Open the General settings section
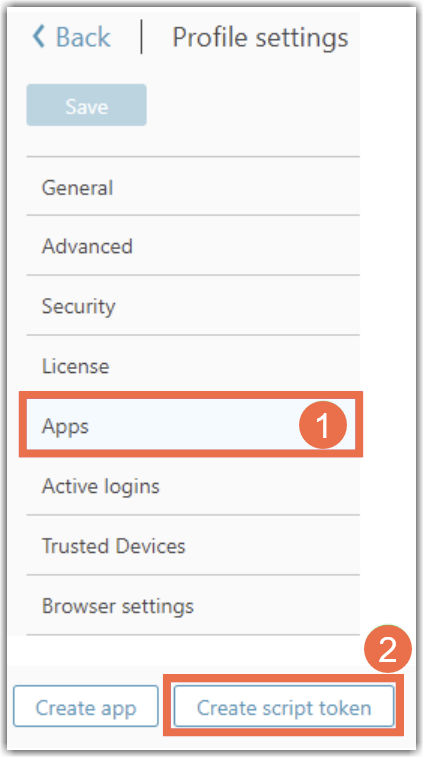424x758 pixels. tap(193, 187)
